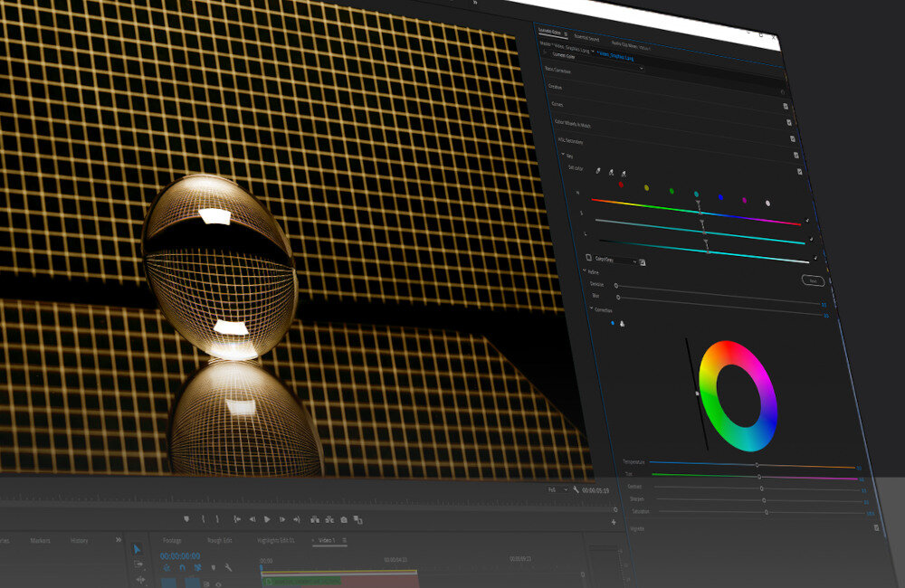The image size is (905, 588).
Task: Click the H hue range slider bar
Action: [x=696, y=212]
